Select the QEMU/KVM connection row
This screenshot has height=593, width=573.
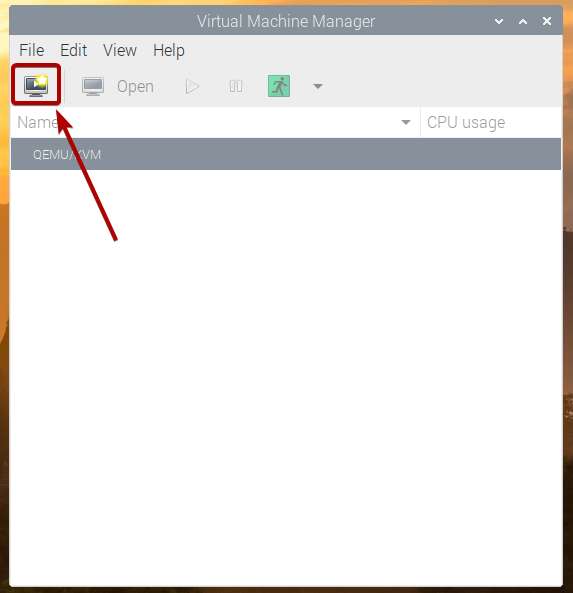[x=286, y=154]
